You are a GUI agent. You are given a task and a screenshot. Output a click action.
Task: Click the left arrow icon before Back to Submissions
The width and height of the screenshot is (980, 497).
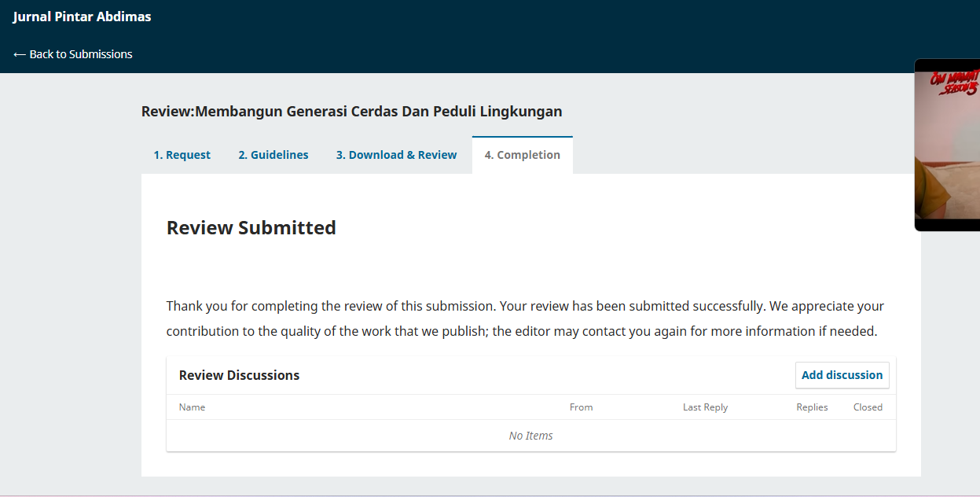coord(20,54)
